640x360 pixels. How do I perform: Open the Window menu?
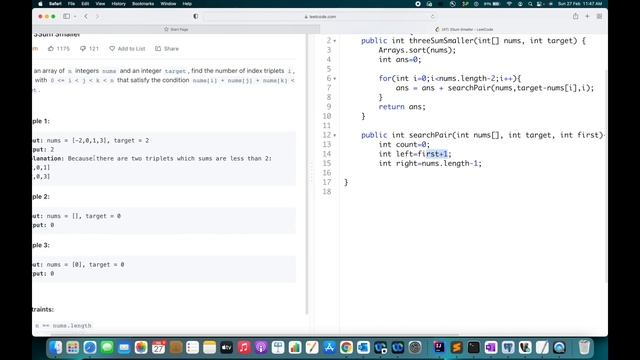(168, 4)
